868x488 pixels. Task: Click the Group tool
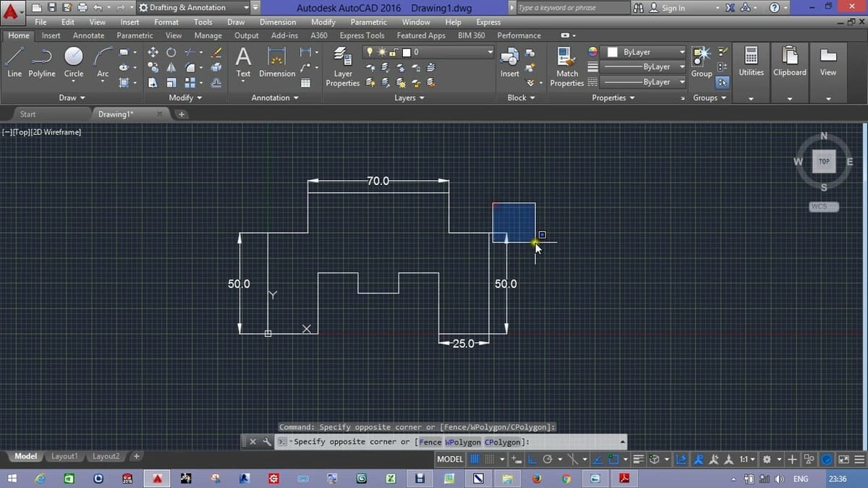(701, 62)
